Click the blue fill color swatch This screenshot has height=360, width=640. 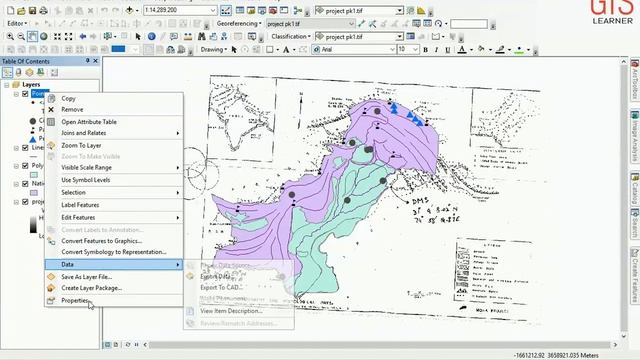click(x=118, y=49)
